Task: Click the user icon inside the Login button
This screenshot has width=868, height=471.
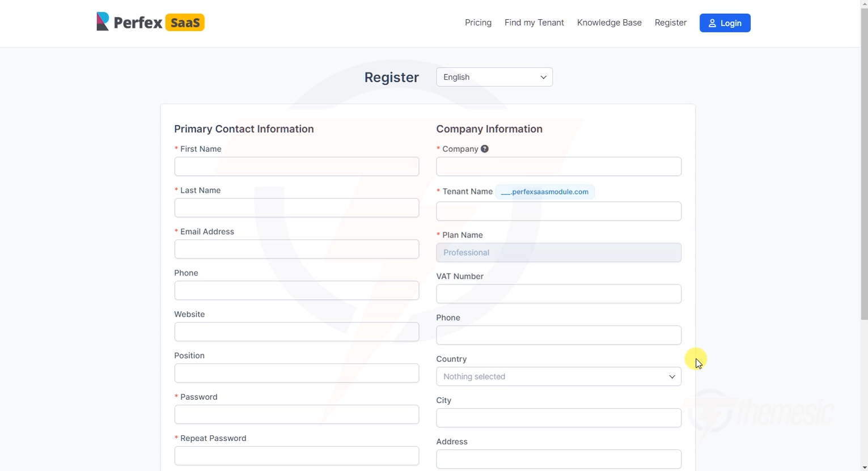Action: coord(713,23)
